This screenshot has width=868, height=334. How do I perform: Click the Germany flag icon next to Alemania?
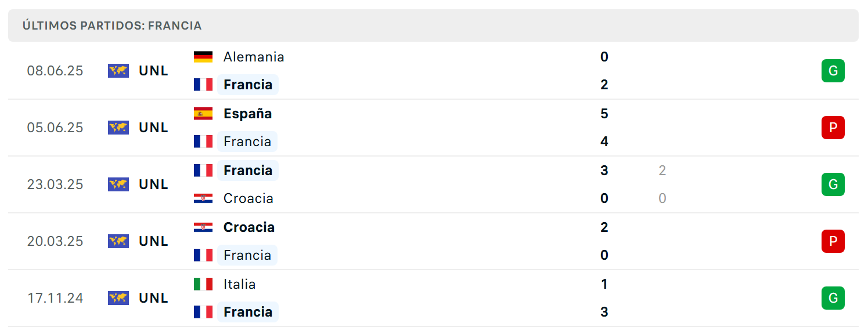(x=203, y=57)
